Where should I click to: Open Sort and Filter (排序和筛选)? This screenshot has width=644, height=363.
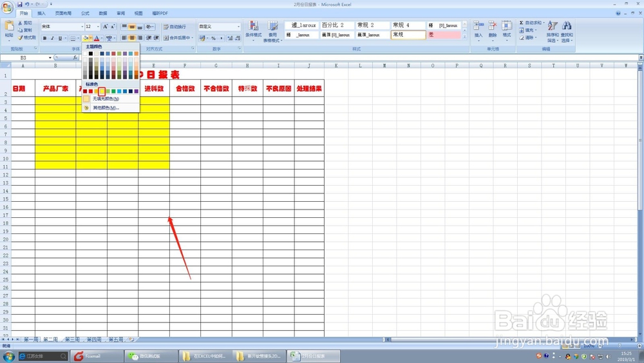553,32
